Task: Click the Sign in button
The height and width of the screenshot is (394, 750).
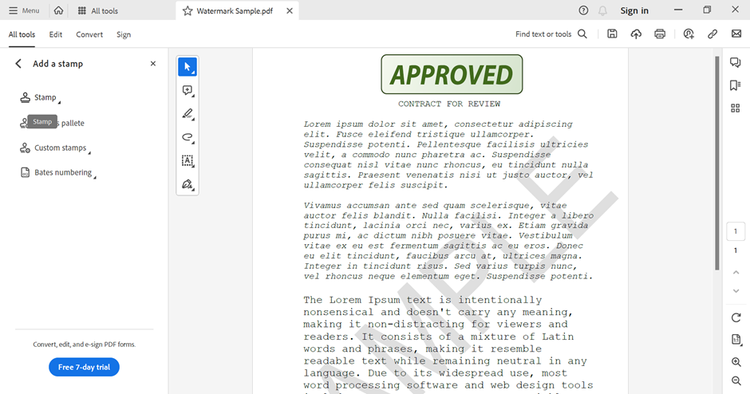Action: point(634,11)
